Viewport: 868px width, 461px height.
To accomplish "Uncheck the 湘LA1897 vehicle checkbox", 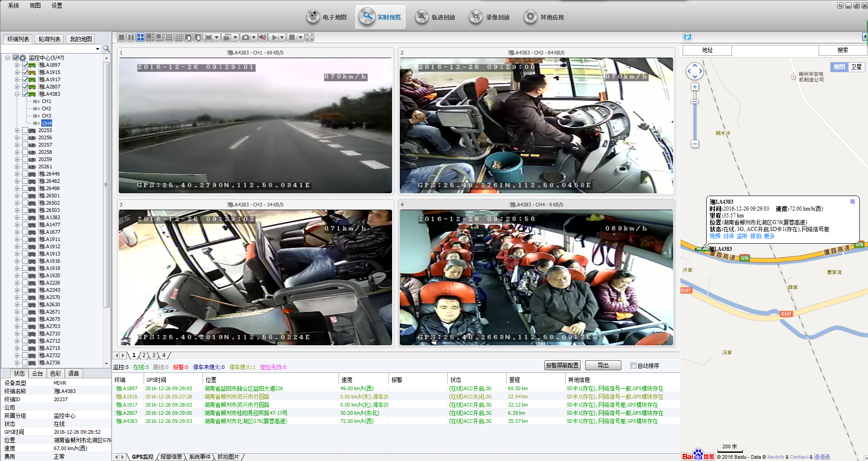I will click(x=25, y=65).
